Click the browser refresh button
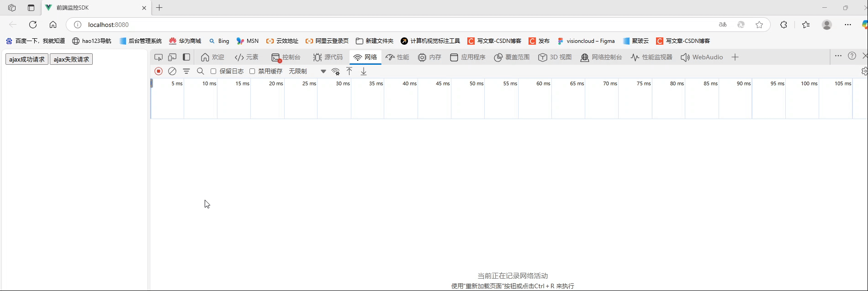 [33, 25]
